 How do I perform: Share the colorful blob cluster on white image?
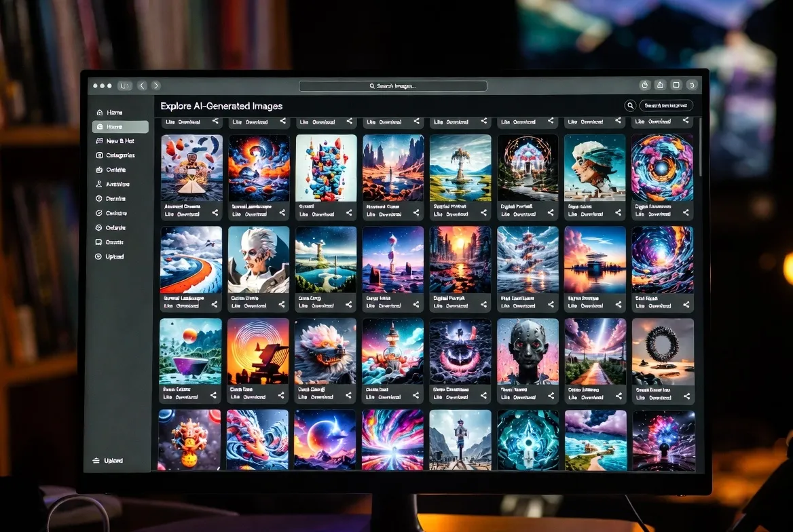tap(349, 213)
